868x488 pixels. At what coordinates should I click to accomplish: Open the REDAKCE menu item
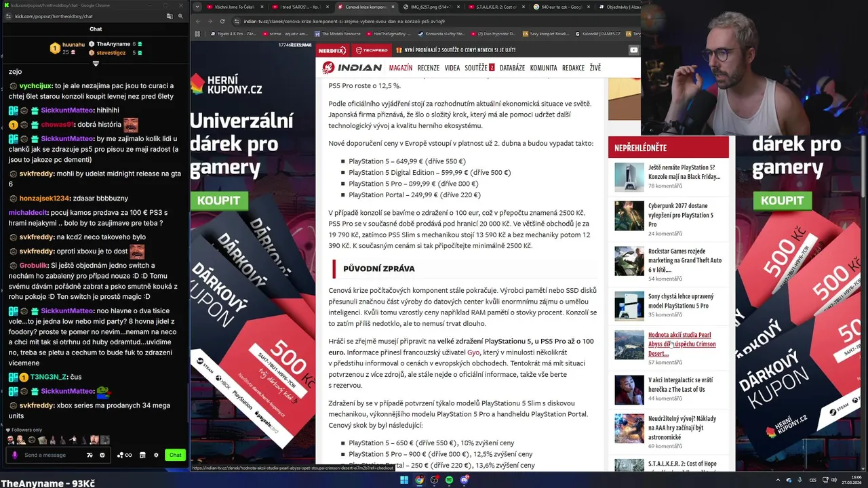pyautogui.click(x=573, y=68)
